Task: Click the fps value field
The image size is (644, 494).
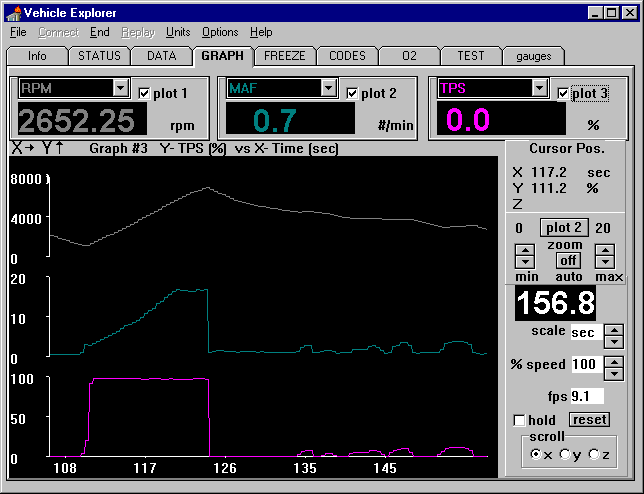Action: coord(588,395)
